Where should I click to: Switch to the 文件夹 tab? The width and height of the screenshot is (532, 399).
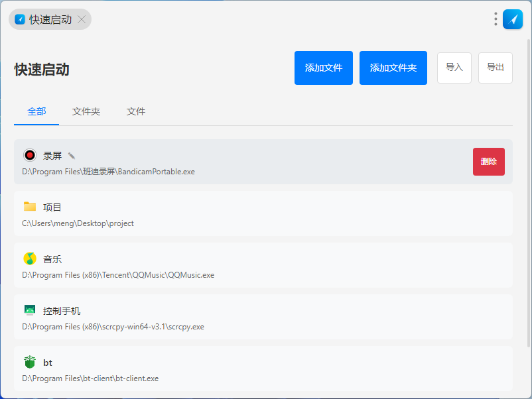86,111
